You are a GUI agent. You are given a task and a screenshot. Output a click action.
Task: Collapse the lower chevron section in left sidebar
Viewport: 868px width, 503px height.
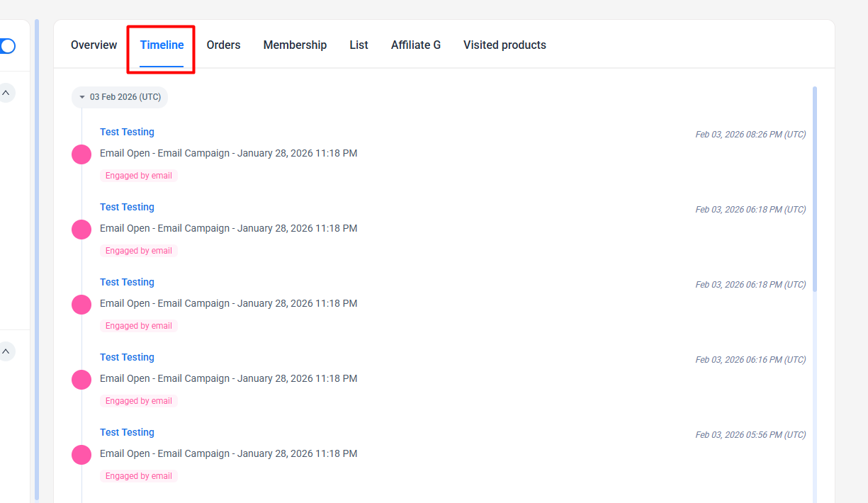click(6, 351)
